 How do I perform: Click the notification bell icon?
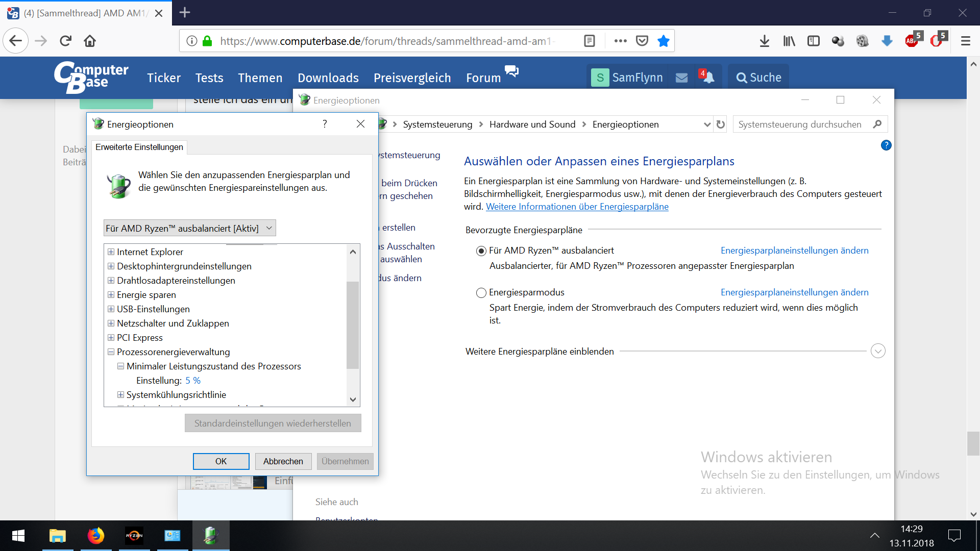pyautogui.click(x=708, y=78)
